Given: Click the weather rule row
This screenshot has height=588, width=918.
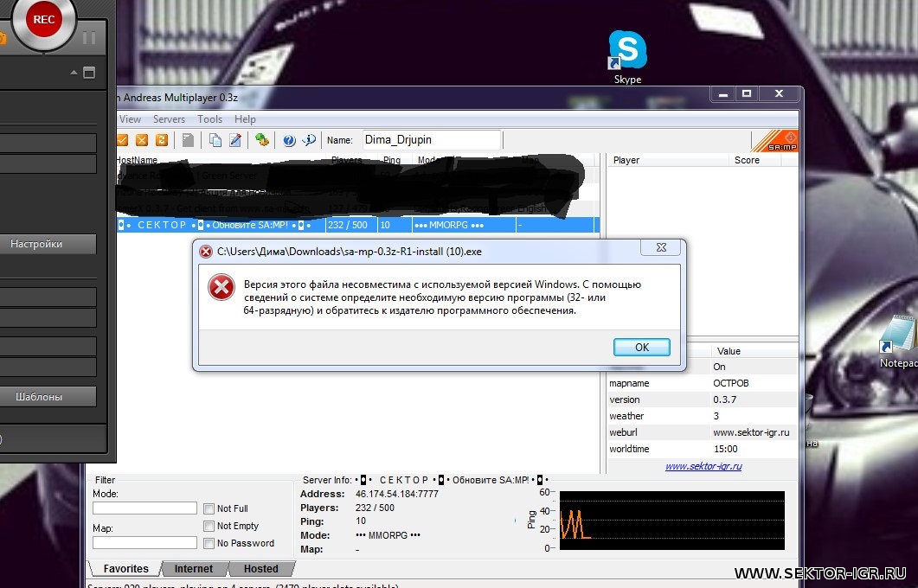Looking at the screenshot, I should pos(703,416).
